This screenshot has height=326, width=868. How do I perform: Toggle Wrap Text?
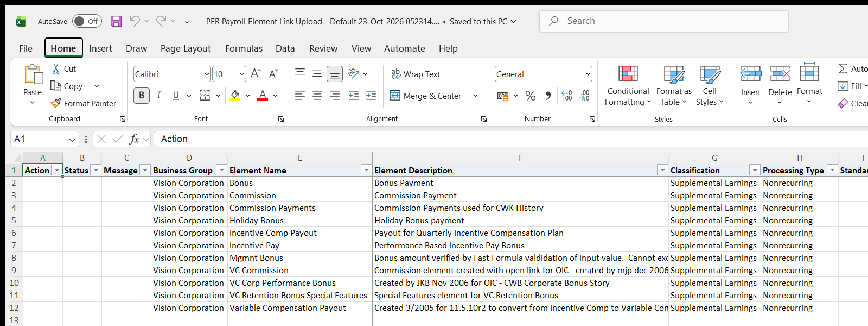tap(416, 74)
